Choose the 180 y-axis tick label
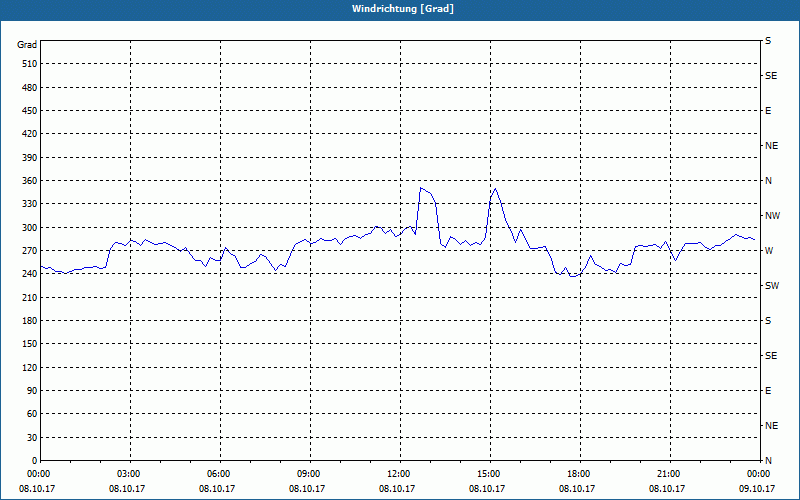 30,321
